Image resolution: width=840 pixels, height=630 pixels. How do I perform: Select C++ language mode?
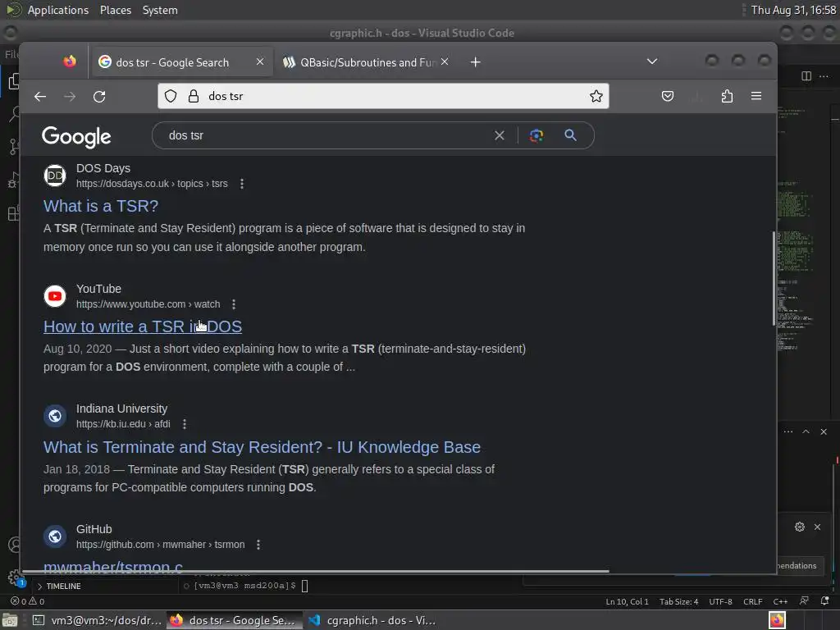coord(781,601)
